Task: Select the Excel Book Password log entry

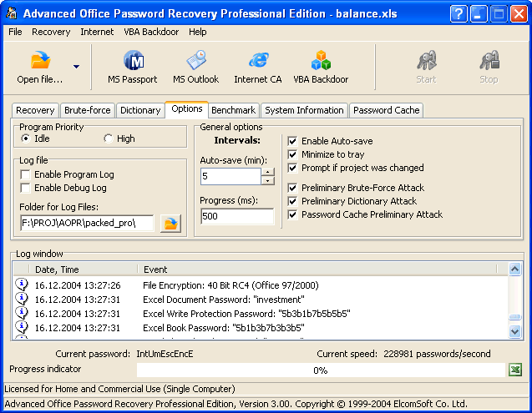Action: tap(261, 328)
